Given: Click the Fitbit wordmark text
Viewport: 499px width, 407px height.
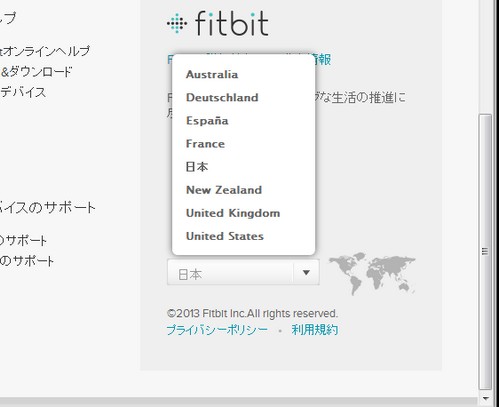Looking at the screenshot, I should pos(232,23).
